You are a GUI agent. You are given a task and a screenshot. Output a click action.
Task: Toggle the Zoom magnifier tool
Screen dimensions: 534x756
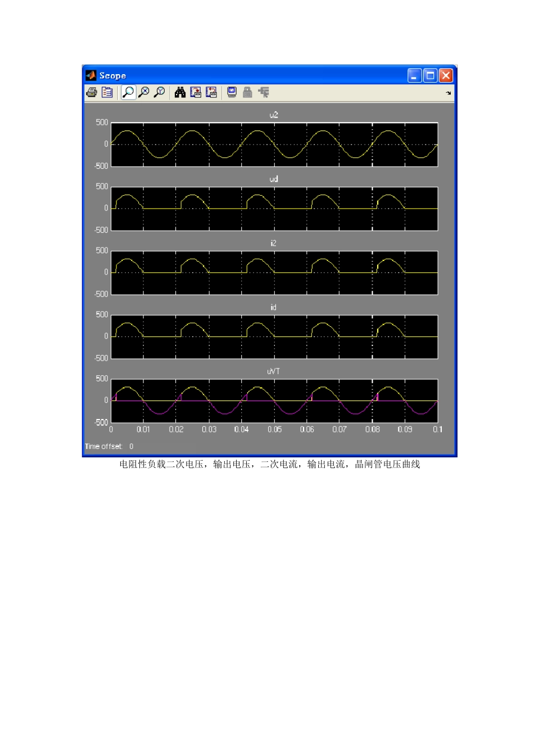coord(128,92)
